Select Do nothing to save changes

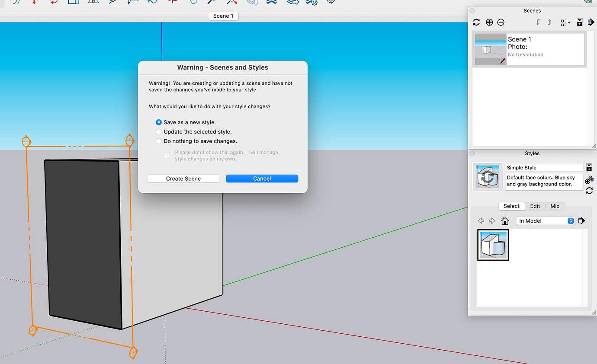(159, 141)
